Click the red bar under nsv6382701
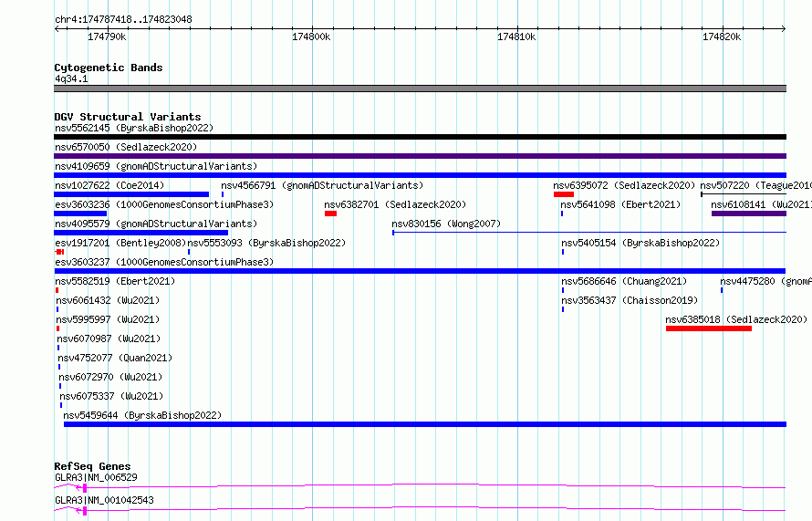The height and width of the screenshot is (521, 812). (330, 214)
